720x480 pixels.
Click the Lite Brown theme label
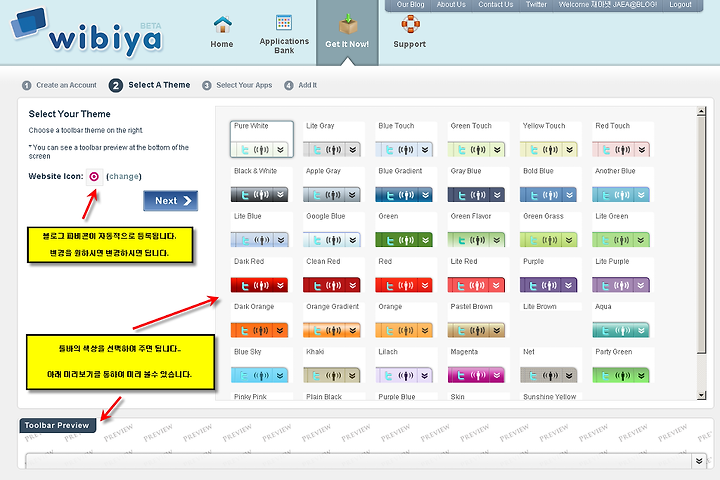pos(540,306)
